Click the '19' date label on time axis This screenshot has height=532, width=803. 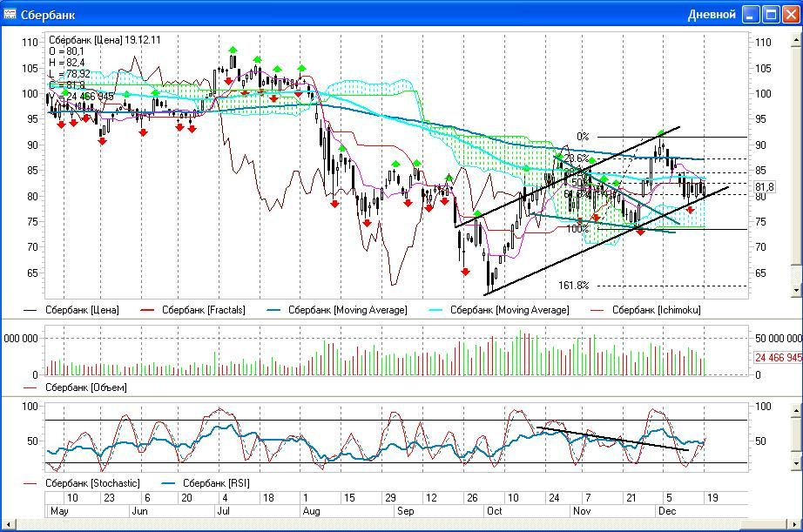712,498
